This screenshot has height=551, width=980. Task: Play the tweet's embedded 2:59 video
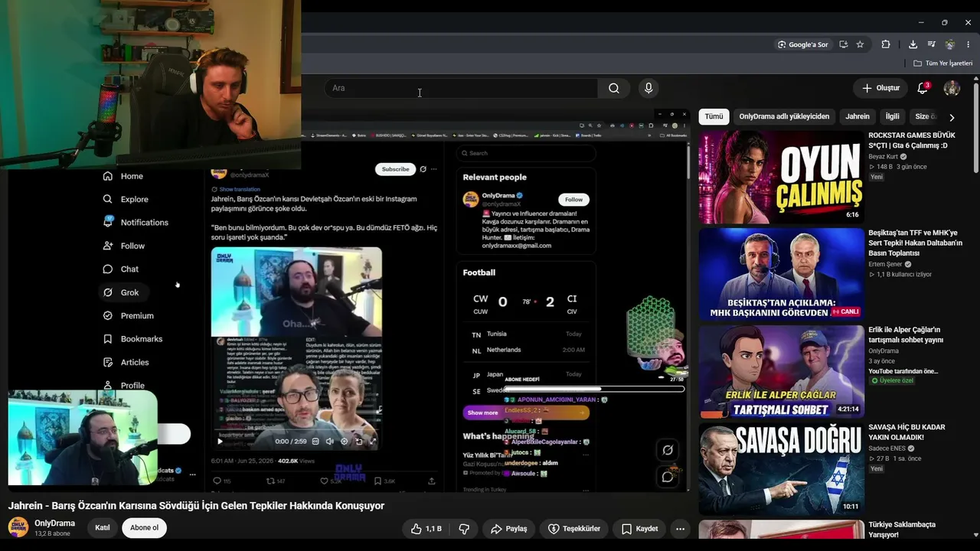(x=220, y=441)
